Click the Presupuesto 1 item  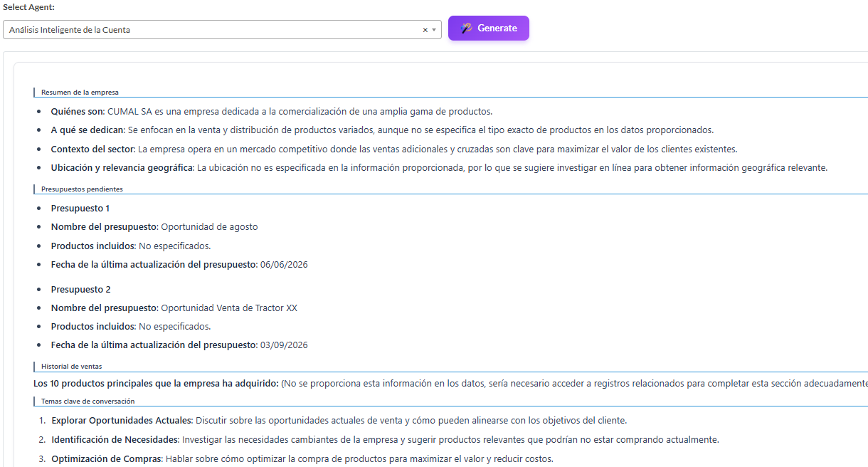[x=80, y=209]
